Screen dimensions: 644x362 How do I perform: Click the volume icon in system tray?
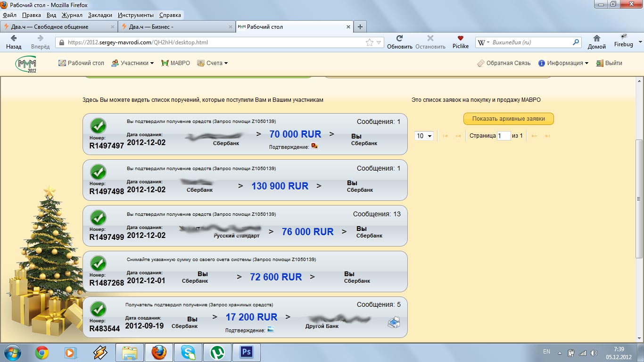tap(594, 353)
